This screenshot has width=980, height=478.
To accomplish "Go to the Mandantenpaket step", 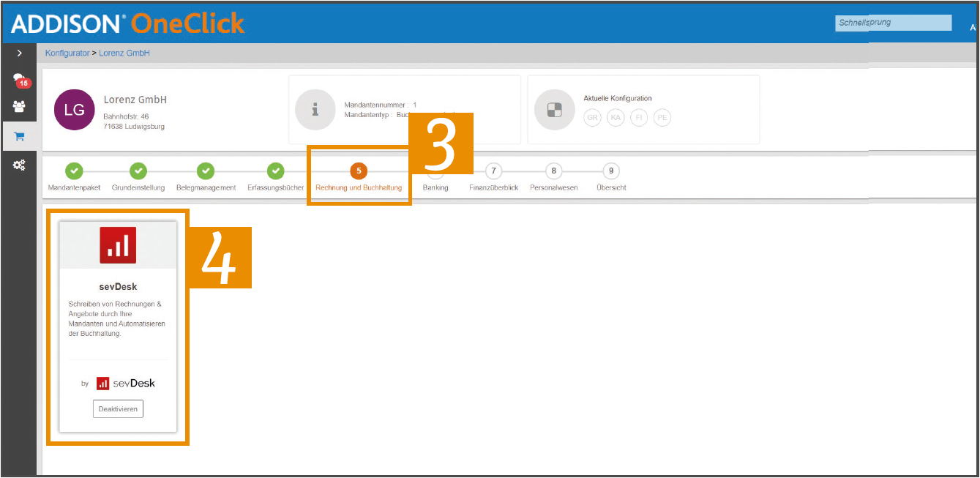I will coord(74,178).
